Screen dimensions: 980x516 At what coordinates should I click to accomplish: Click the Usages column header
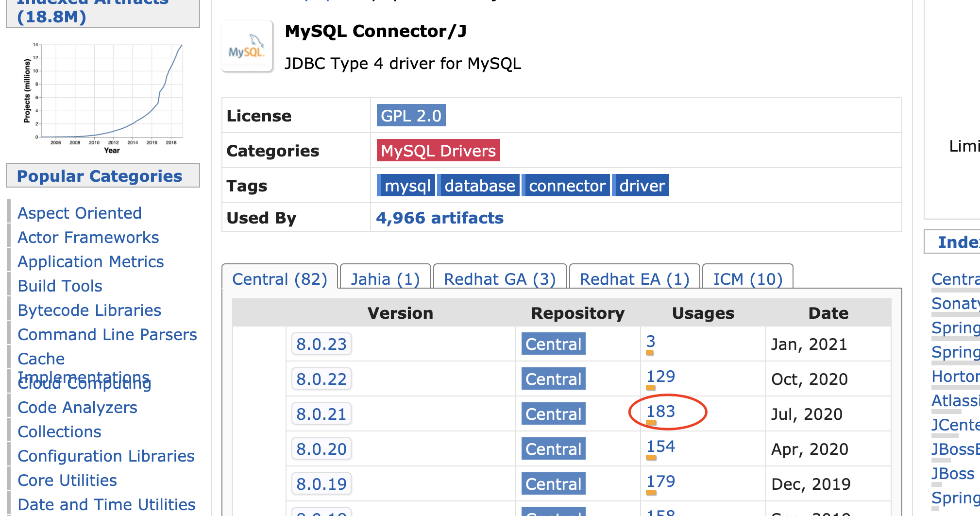[703, 313]
